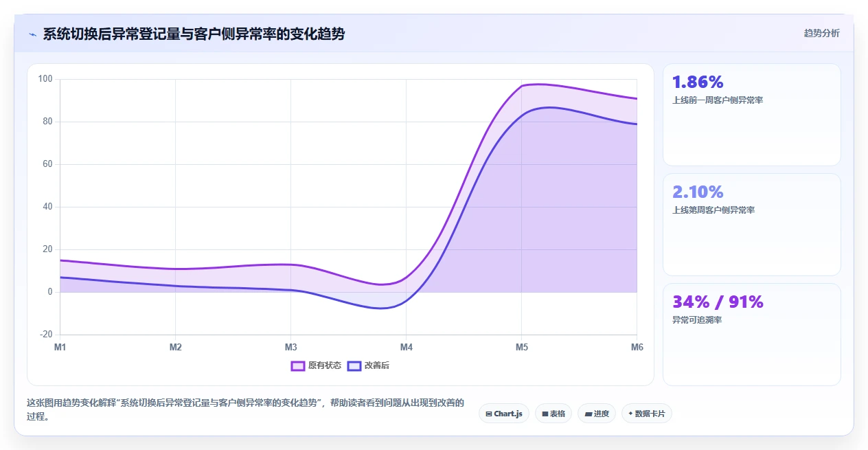This screenshot has width=868, height=450.
Task: Click the 上线前一周客户侧异常率 label
Action: tap(718, 100)
